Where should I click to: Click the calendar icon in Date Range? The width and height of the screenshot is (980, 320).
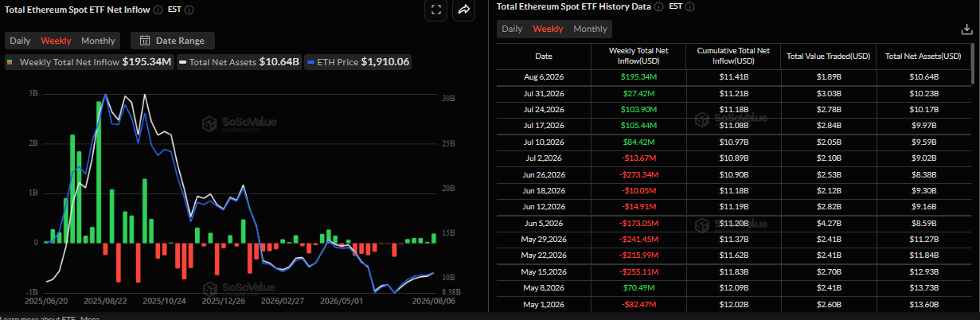coord(146,41)
